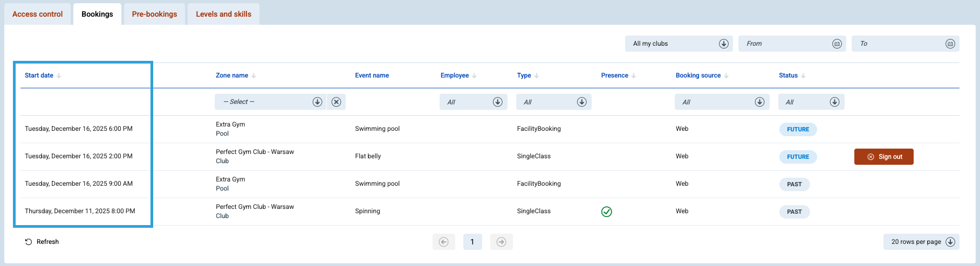Viewport: 980px width, 266px height.
Task: Sign out of the Flat belly class
Action: click(883, 157)
